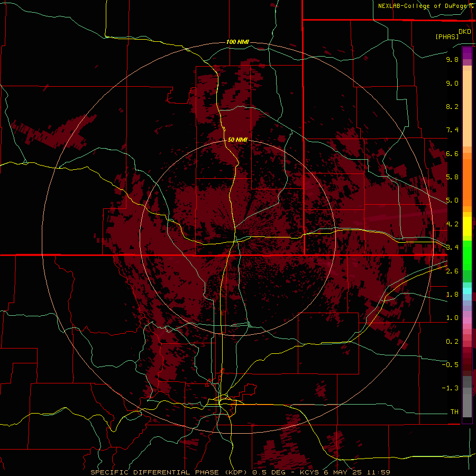Select the 5.8 scale label
The width and height of the screenshot is (476, 476).
point(452,177)
